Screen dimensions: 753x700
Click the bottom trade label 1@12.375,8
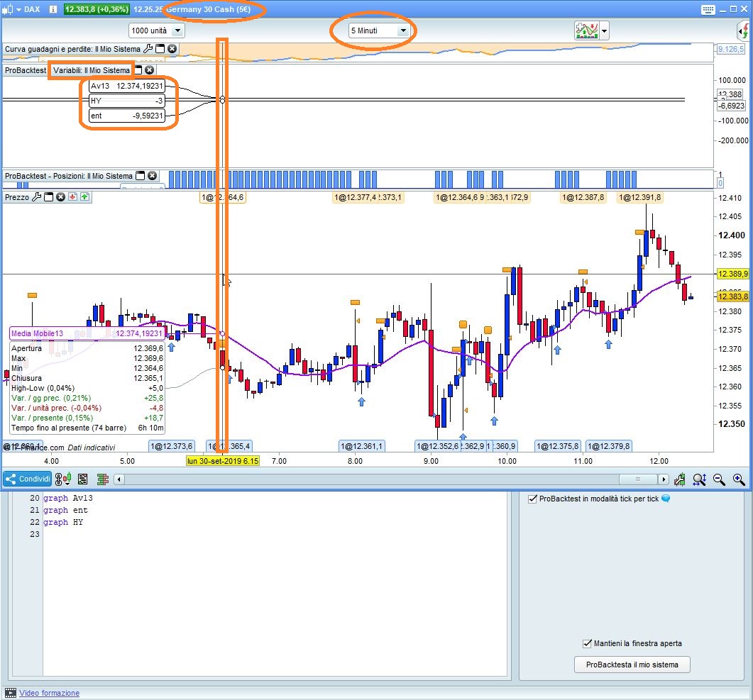click(558, 446)
